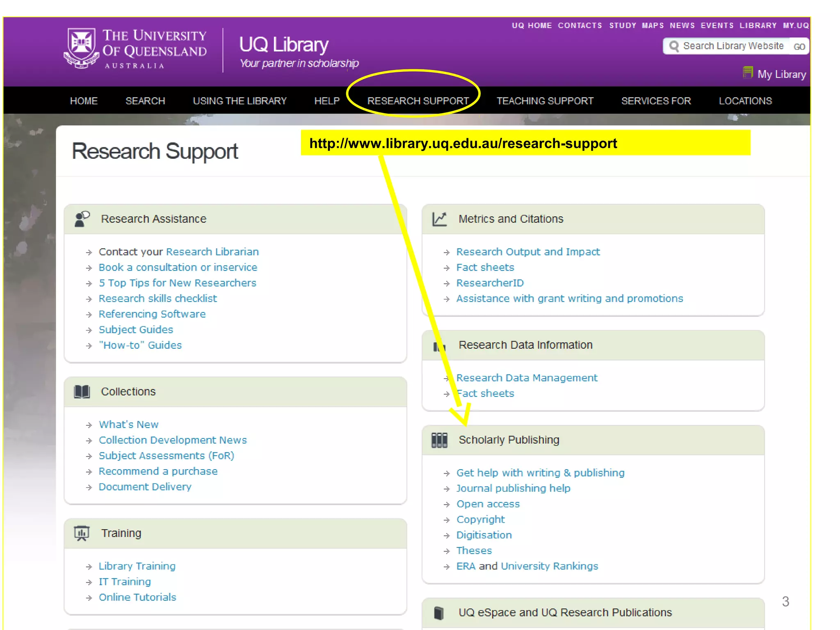Open the Digitisation link
Image resolution: width=840 pixels, height=630 pixels.
(484, 535)
